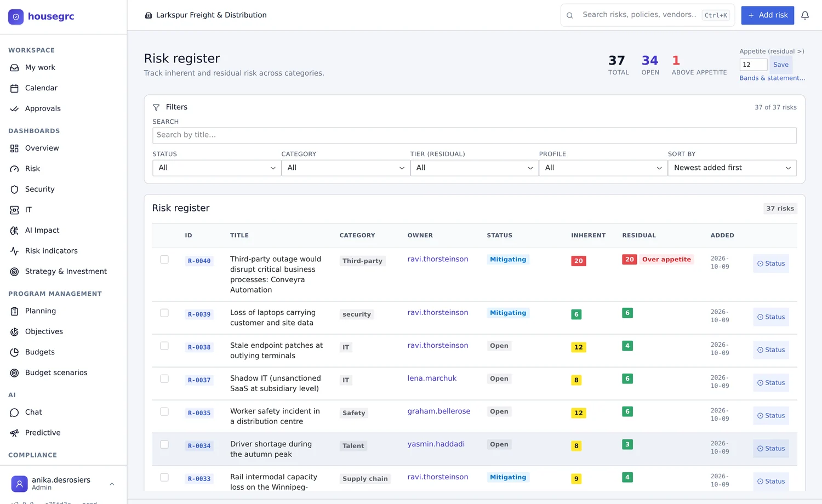Viewport: 822px width, 504px height.
Task: Click yellow inherent score badge for R-0038
Action: [579, 347]
